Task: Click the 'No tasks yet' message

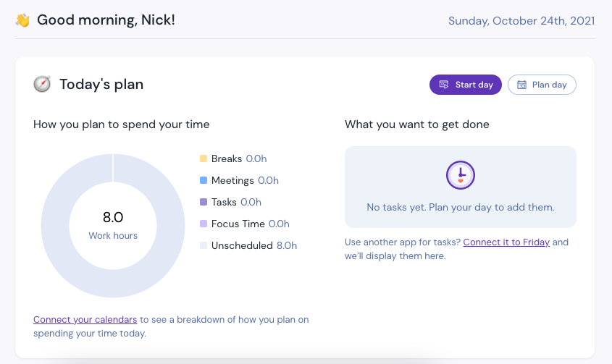Action: pos(460,207)
